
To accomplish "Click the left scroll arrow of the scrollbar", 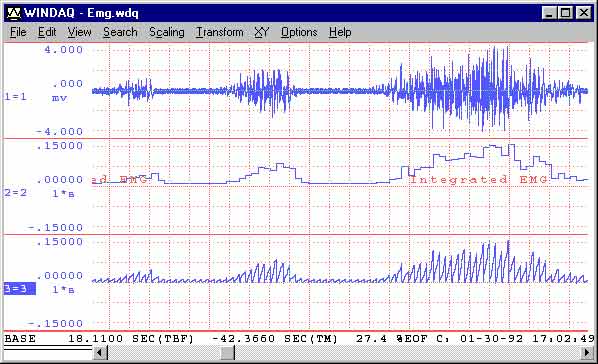I will 100,353.
